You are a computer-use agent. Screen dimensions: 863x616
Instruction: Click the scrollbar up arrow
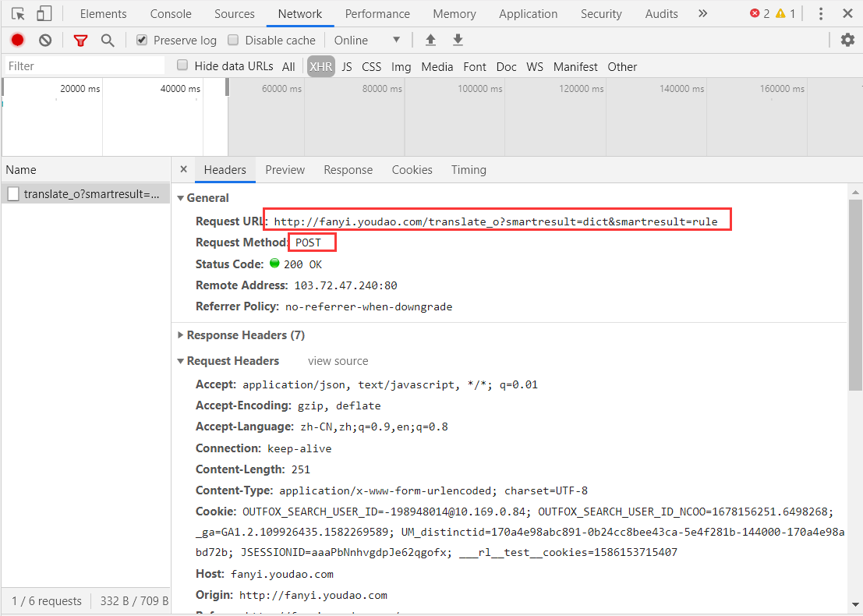pyautogui.click(x=855, y=192)
